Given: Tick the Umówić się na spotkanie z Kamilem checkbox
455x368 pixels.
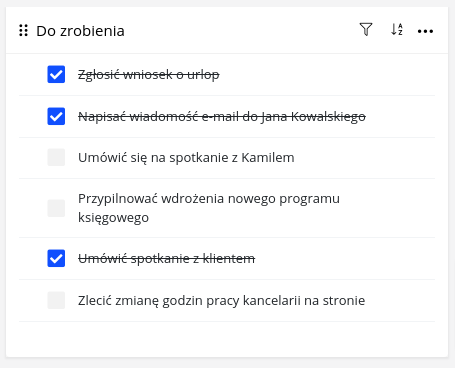Looking at the screenshot, I should pyautogui.click(x=56, y=157).
